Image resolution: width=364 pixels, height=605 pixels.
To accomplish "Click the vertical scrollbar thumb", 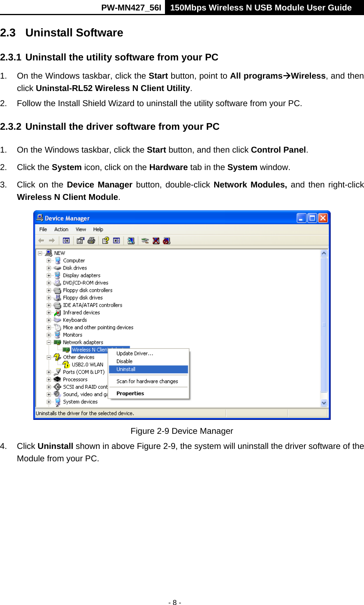I will [x=324, y=325].
